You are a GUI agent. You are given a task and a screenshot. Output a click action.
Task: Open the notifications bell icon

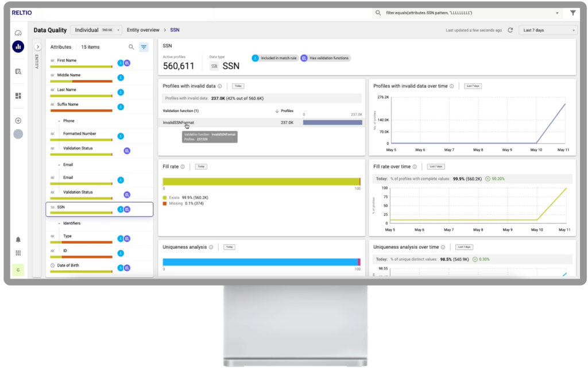(18, 239)
